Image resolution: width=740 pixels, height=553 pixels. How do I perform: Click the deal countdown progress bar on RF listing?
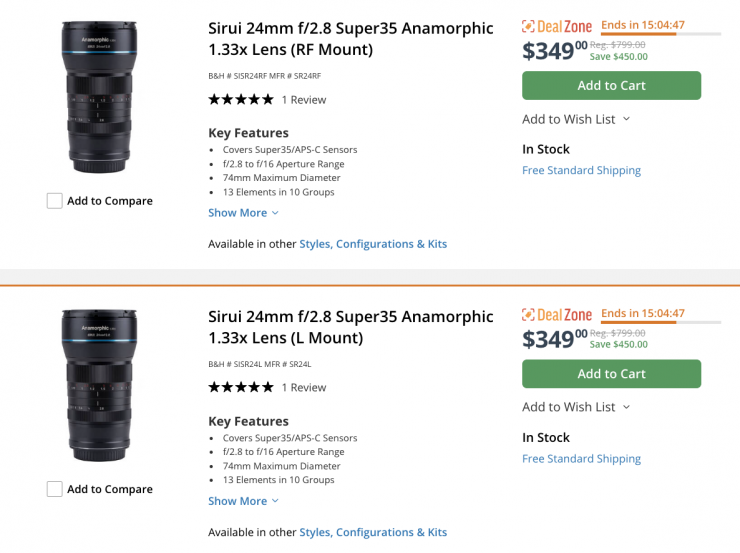(x=660, y=35)
